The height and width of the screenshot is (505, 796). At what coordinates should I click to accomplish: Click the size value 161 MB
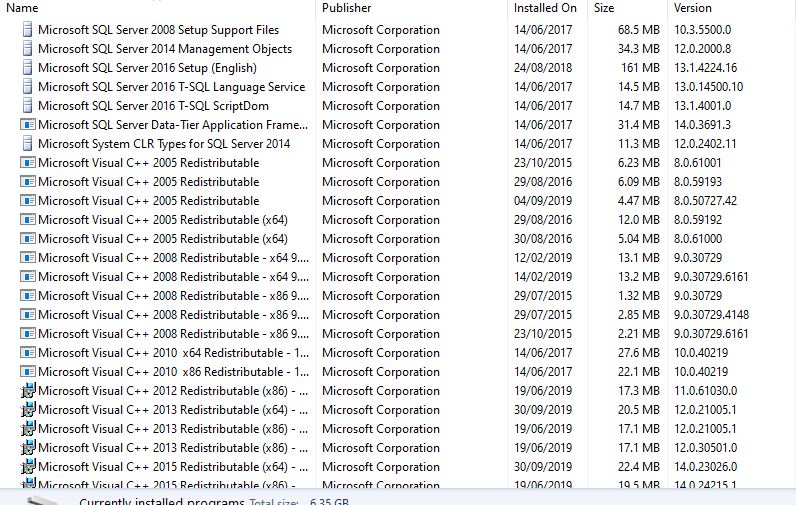(x=641, y=68)
